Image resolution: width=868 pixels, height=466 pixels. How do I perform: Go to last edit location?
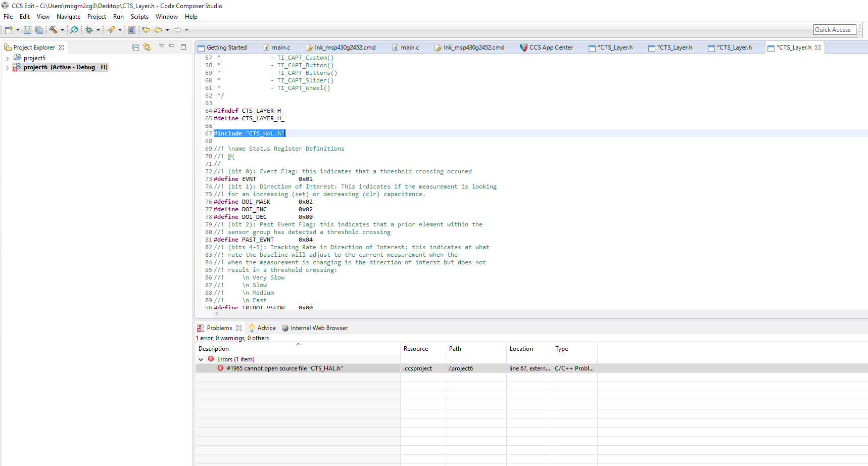coord(146,30)
